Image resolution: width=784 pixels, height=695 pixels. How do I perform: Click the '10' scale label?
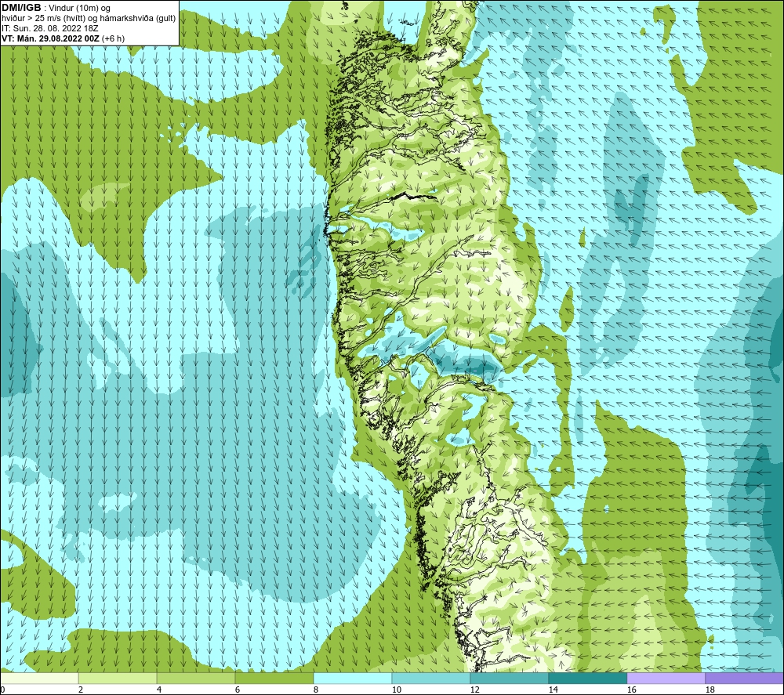pos(396,690)
